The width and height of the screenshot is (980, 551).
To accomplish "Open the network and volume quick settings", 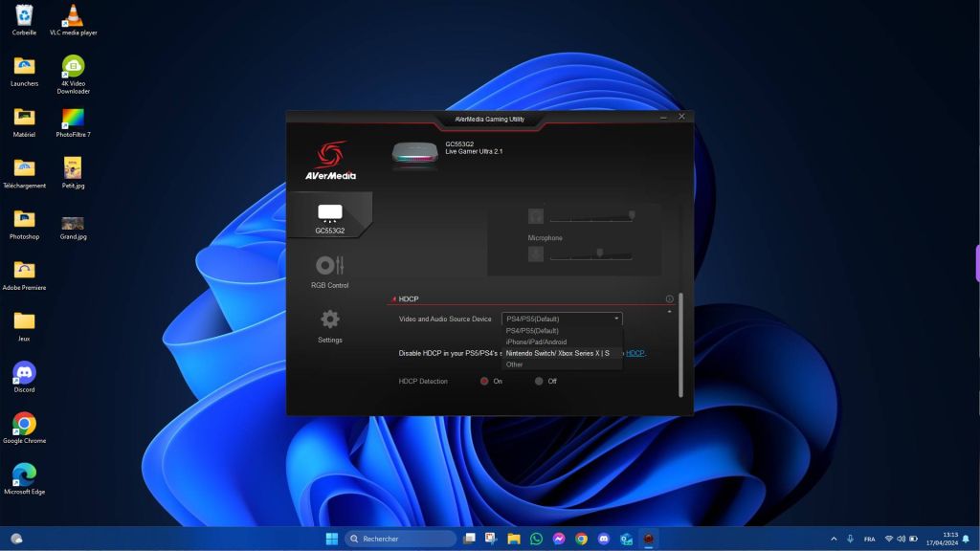I will click(901, 539).
